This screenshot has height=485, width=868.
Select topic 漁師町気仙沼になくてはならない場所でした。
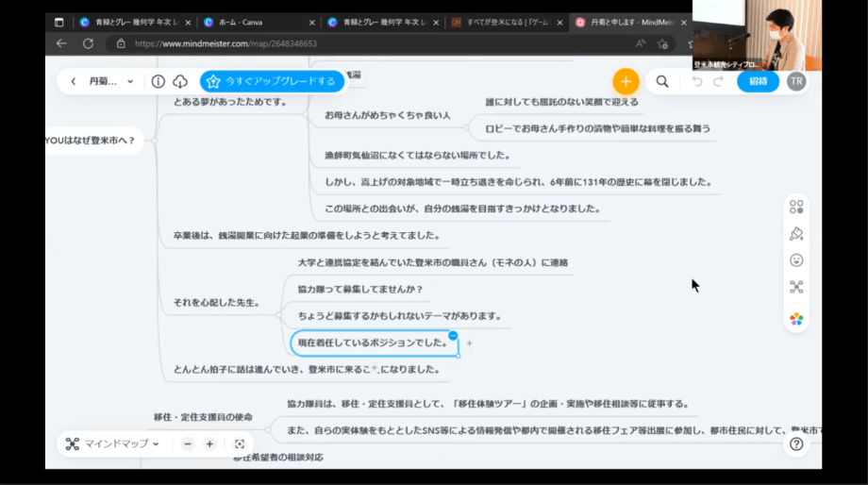[417, 156]
